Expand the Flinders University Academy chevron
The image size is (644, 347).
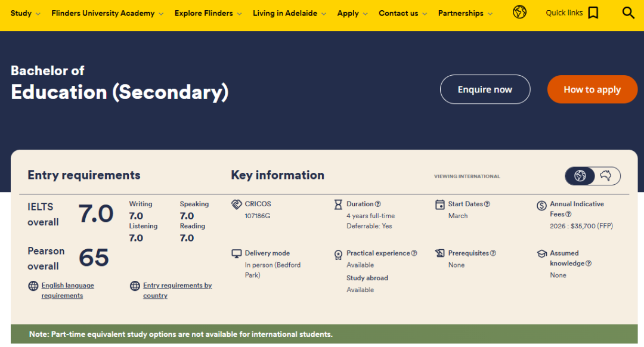161,14
